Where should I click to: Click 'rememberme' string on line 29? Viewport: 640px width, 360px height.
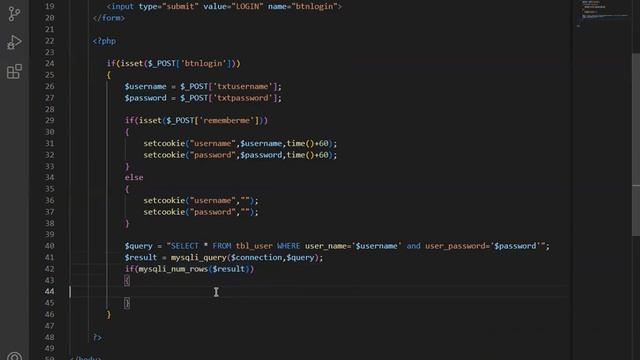[x=227, y=120]
